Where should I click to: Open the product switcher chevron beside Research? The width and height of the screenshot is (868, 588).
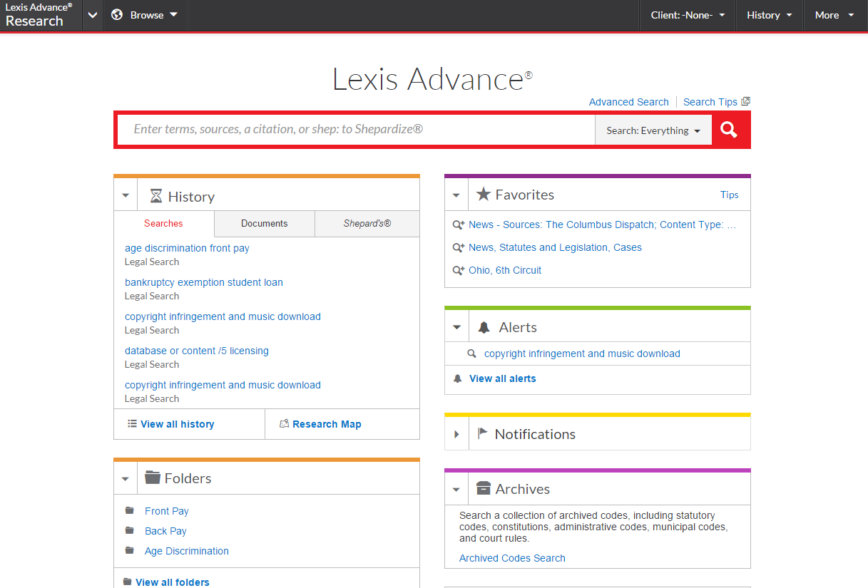(93, 15)
